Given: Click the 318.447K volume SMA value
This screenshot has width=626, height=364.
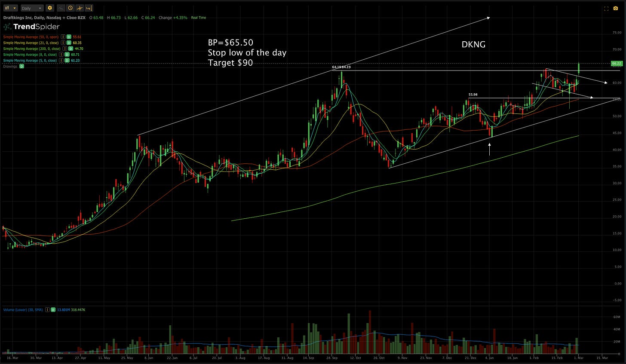Looking at the screenshot, I should [x=78, y=309].
